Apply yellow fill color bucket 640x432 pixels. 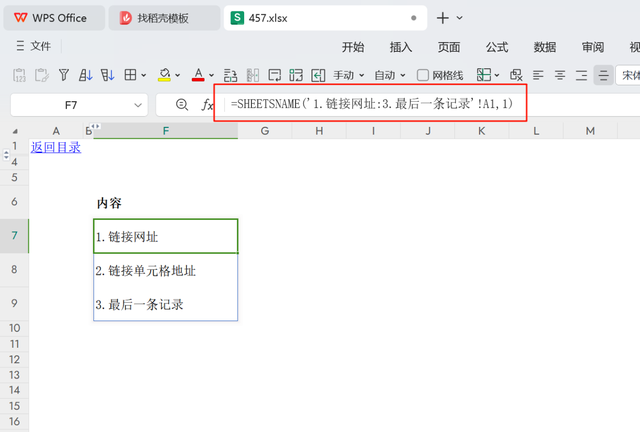(x=164, y=75)
